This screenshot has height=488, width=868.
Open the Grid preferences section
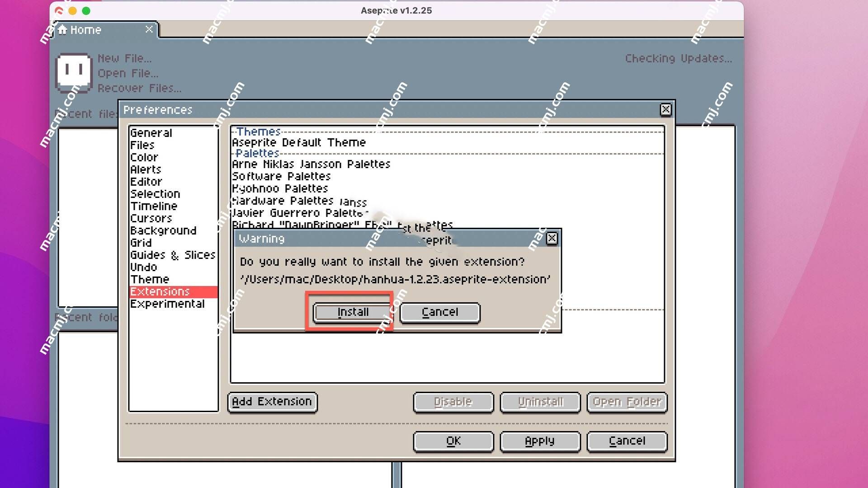[x=173, y=243]
